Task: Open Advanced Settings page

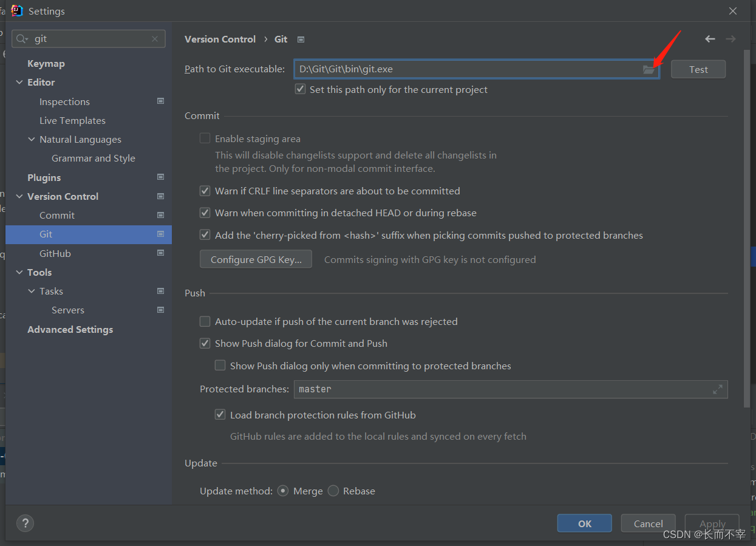Action: (x=70, y=329)
